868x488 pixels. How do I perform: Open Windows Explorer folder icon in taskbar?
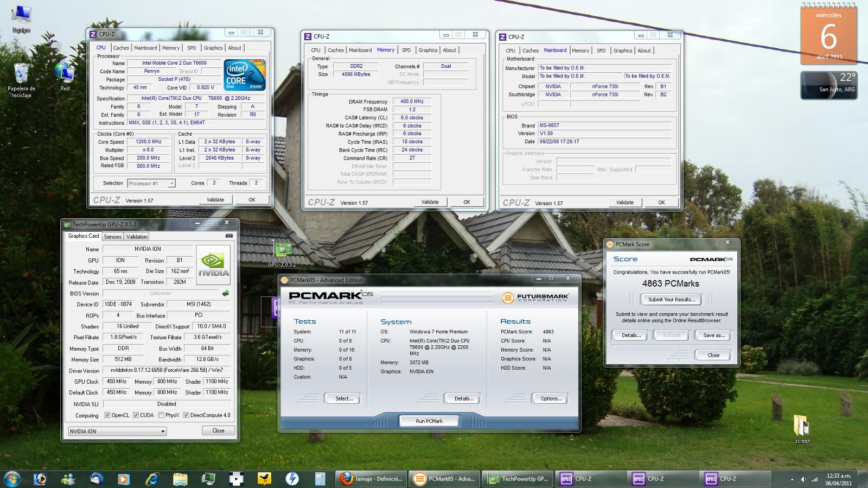tap(180, 479)
